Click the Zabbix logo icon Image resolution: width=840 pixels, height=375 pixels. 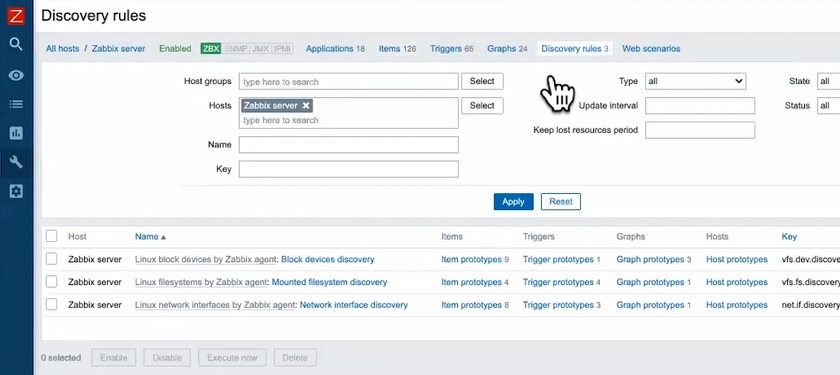click(x=16, y=16)
